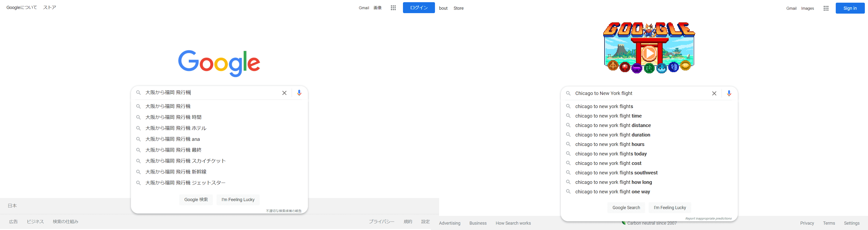Image resolution: width=868 pixels, height=230 pixels.
Task: Open the プライバシー footer link
Action: click(381, 221)
